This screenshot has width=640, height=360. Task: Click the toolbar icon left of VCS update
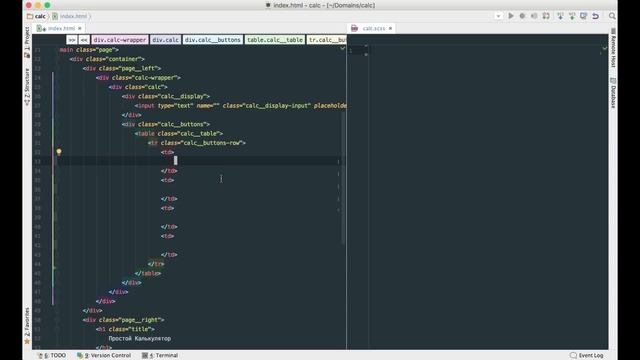tap(546, 16)
